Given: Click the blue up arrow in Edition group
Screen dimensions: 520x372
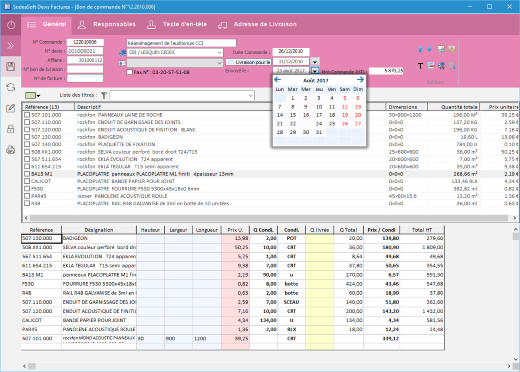Looking at the screenshot, I should coord(420,49).
